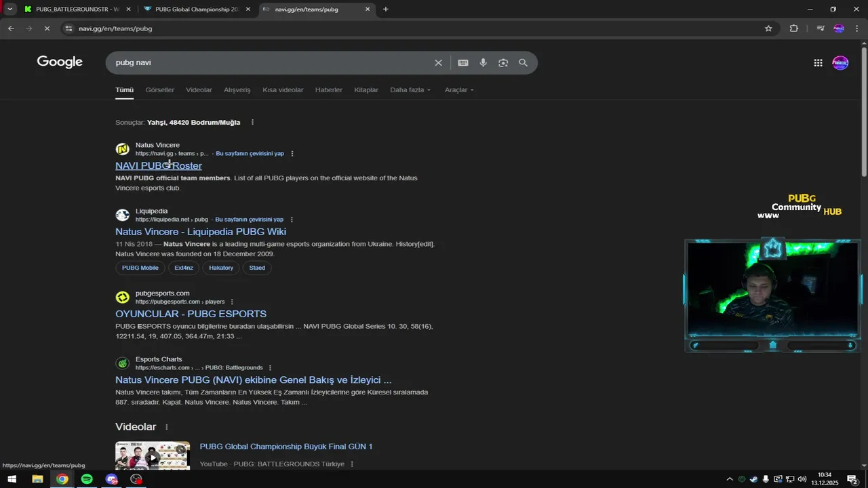The image size is (868, 488).
Task: Open the Natus Vincere PUBG (NAVI) ekibine Genel Bakış link
Action: [254, 380]
